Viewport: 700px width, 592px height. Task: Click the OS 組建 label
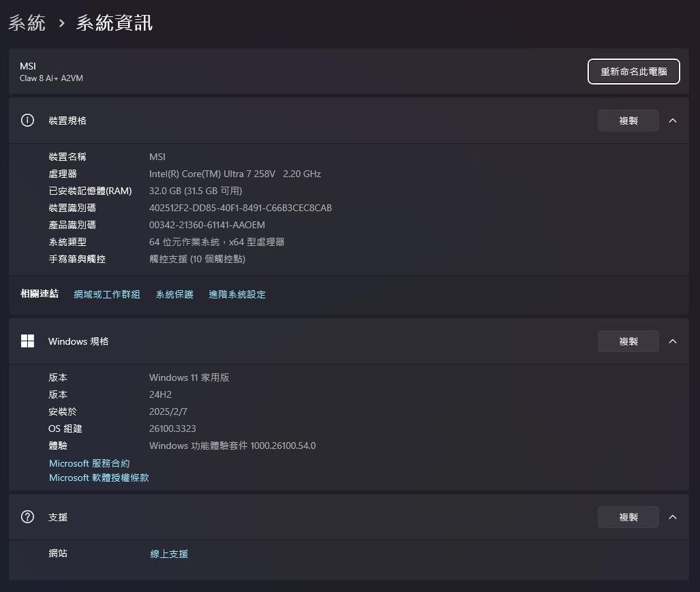65,429
